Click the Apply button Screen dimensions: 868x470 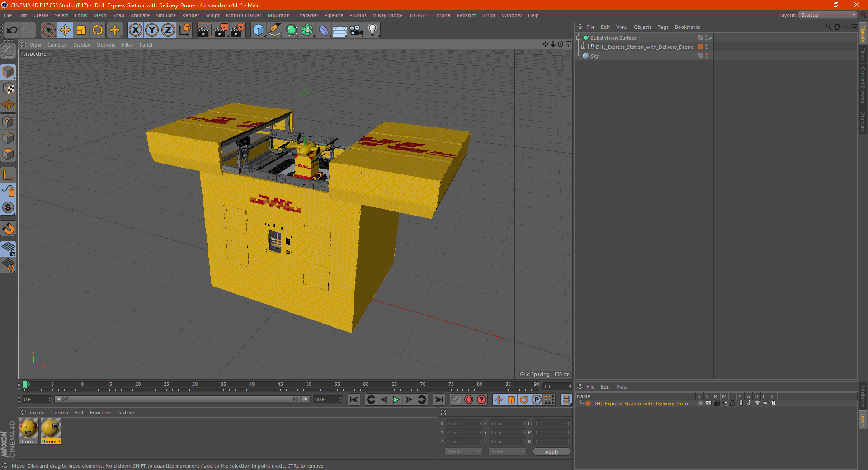pyautogui.click(x=551, y=451)
